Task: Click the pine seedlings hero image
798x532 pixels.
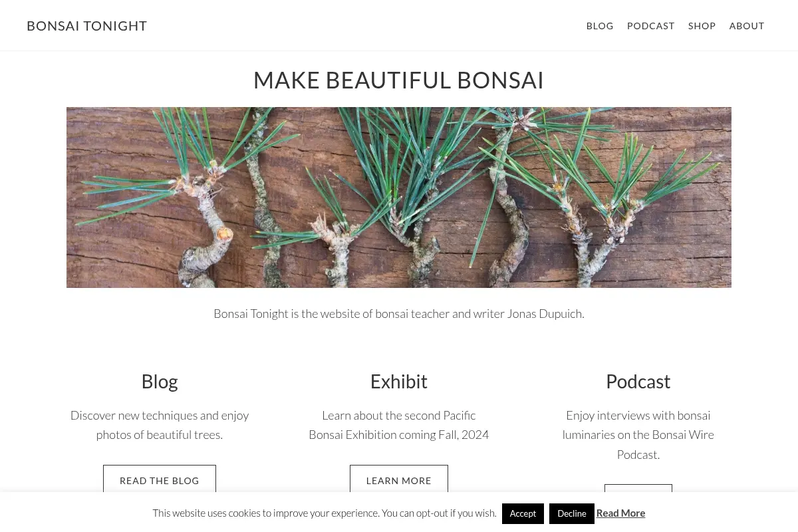Action: (x=399, y=198)
